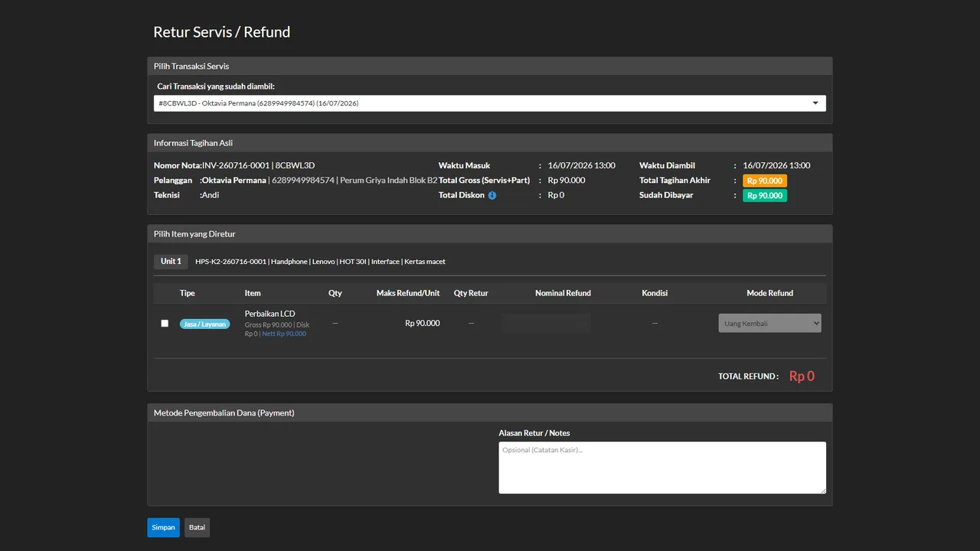Open the service transaction search dropdown

pyautogui.click(x=490, y=103)
